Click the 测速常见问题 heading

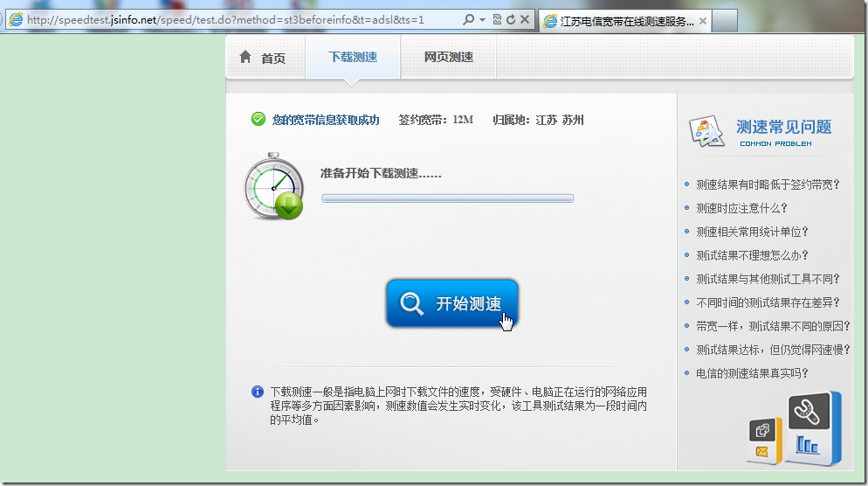point(784,127)
